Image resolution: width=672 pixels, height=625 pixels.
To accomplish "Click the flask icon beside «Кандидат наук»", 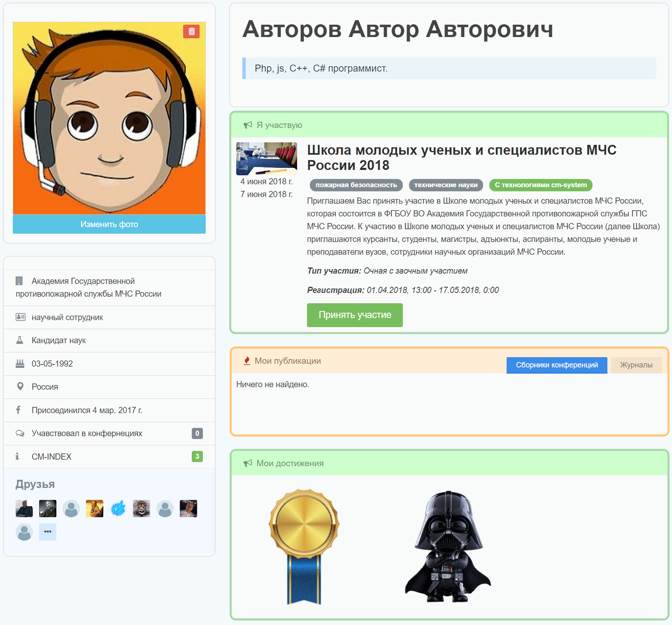I will 19,340.
